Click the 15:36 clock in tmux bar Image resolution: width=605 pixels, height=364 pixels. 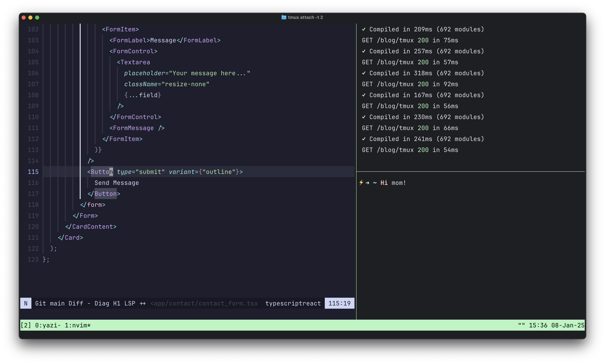click(x=538, y=325)
